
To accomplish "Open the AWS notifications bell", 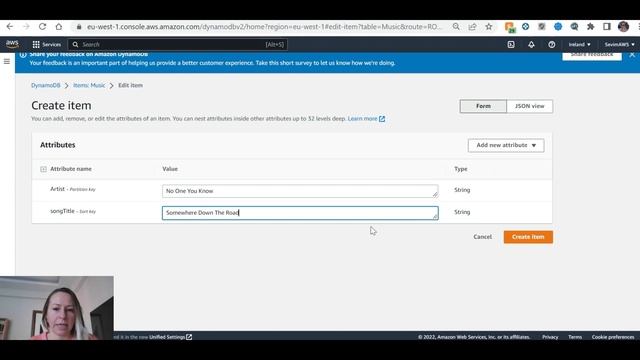I will point(531,44).
